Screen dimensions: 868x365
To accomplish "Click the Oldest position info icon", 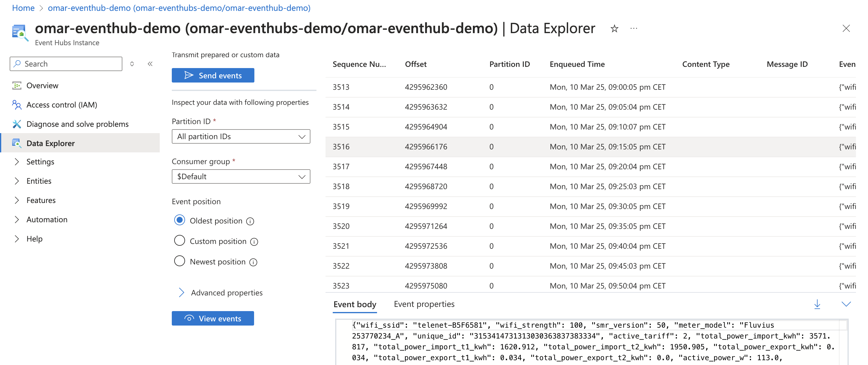I will pos(250,221).
